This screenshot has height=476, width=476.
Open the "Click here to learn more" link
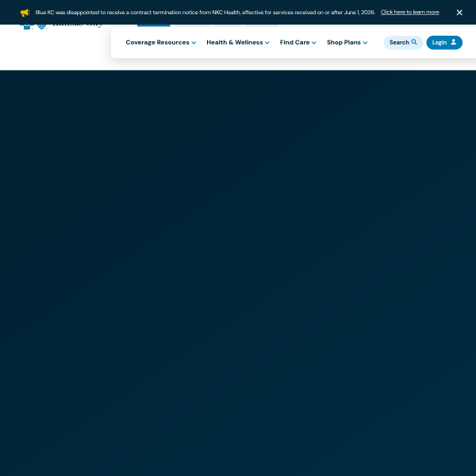(x=410, y=12)
